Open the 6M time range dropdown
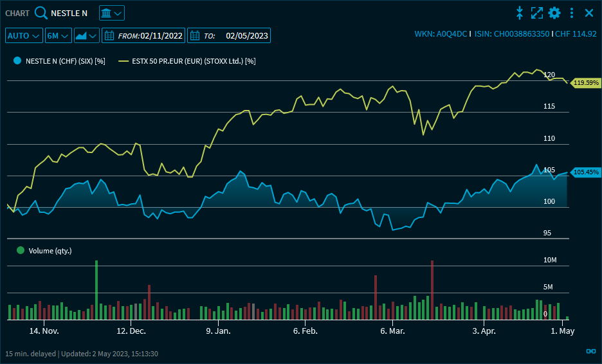The width and height of the screenshot is (602, 364). click(x=58, y=35)
